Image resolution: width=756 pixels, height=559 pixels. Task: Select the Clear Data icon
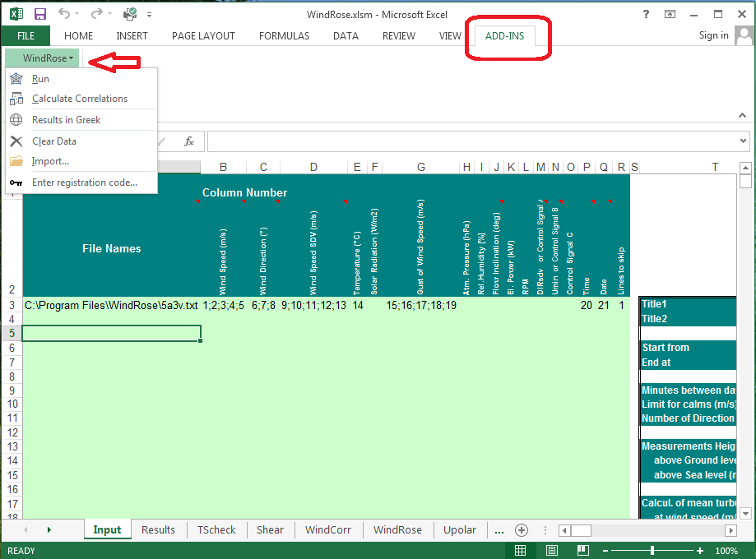point(16,141)
